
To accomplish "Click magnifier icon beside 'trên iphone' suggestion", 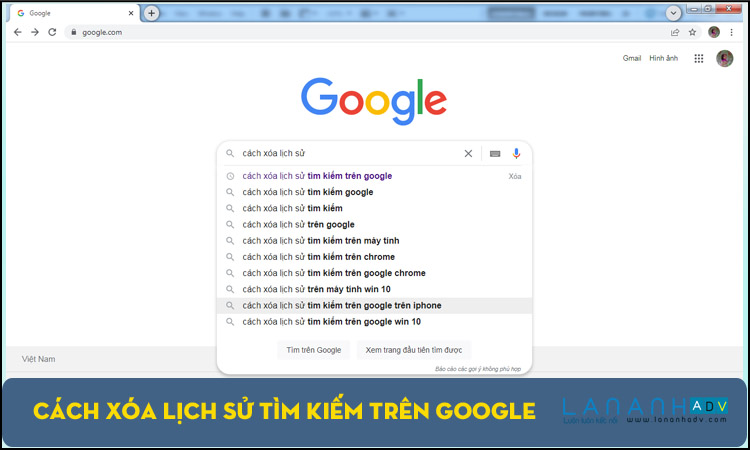I will [x=230, y=306].
